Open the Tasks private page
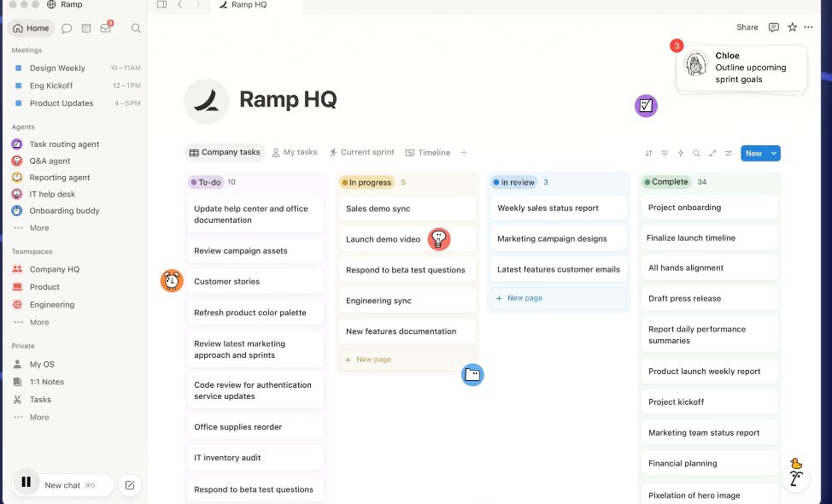Screen dimensions: 832x504 click(x=40, y=400)
